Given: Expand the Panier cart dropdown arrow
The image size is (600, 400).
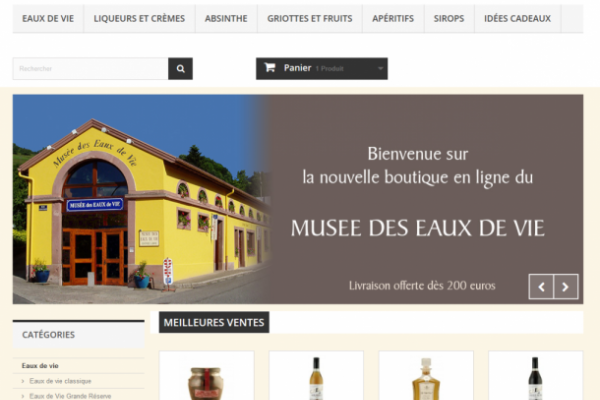Looking at the screenshot, I should [380, 69].
